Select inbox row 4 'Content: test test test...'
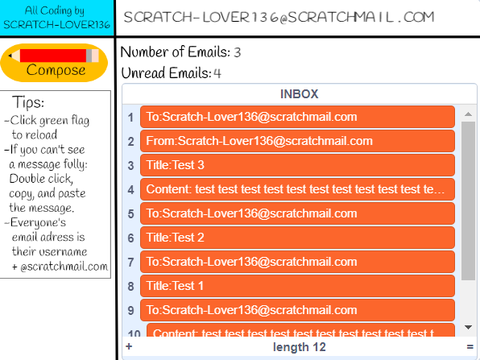This screenshot has width=480, height=360. (297, 189)
